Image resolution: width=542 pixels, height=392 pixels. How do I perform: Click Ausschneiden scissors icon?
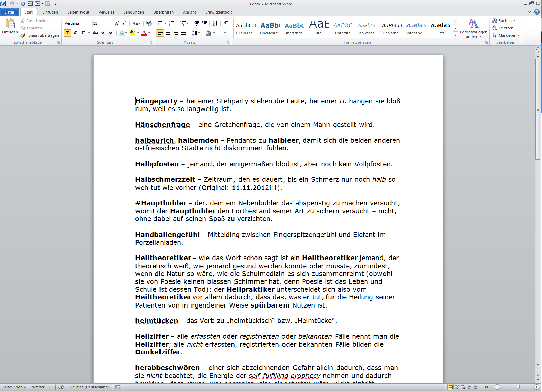(x=23, y=21)
